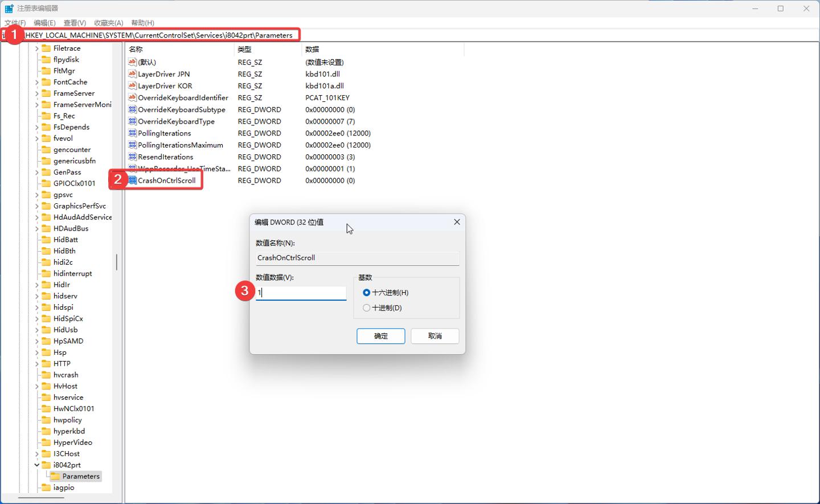This screenshot has width=820, height=504.
Task: Collapse the i8042prt tree node
Action: (x=37, y=465)
